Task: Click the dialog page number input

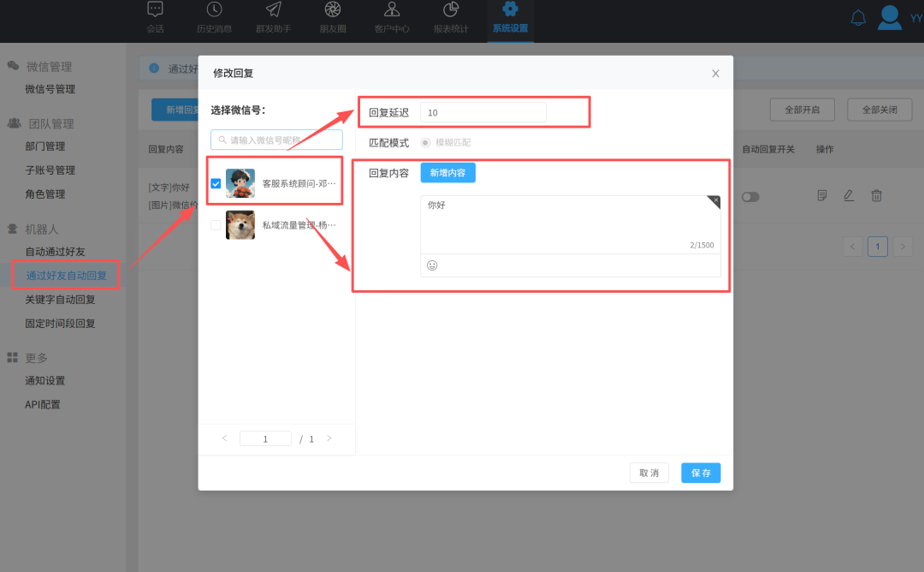Action: point(265,438)
